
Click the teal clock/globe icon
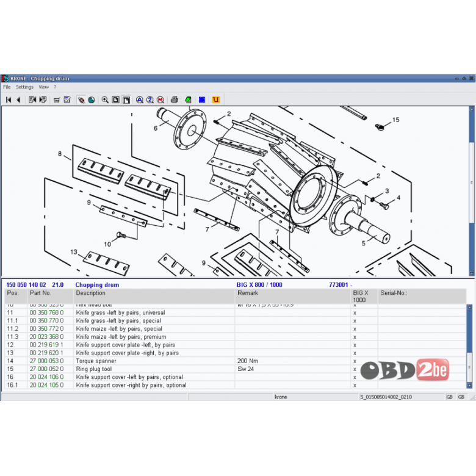coord(92,100)
